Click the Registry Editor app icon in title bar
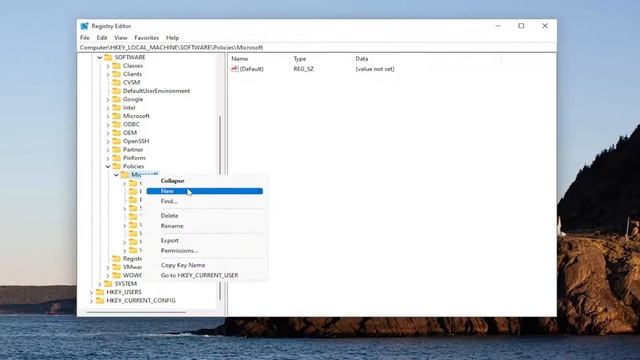The height and width of the screenshot is (360, 640). coord(84,26)
